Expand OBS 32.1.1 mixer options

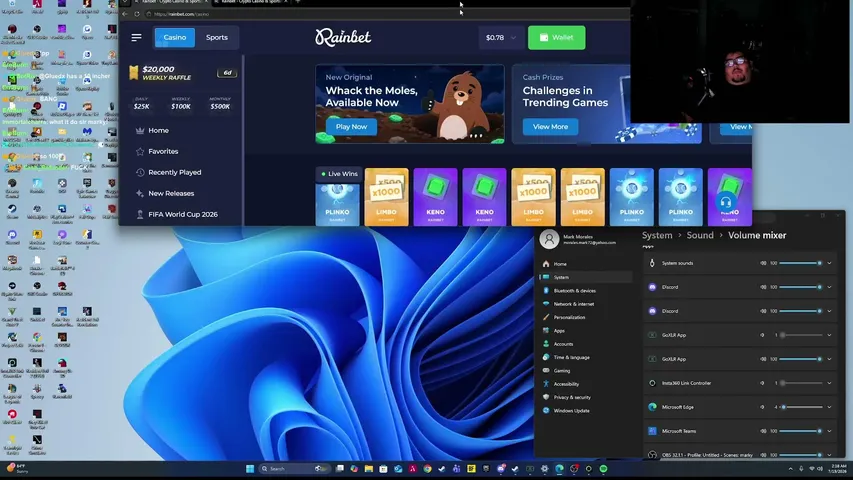(829, 455)
